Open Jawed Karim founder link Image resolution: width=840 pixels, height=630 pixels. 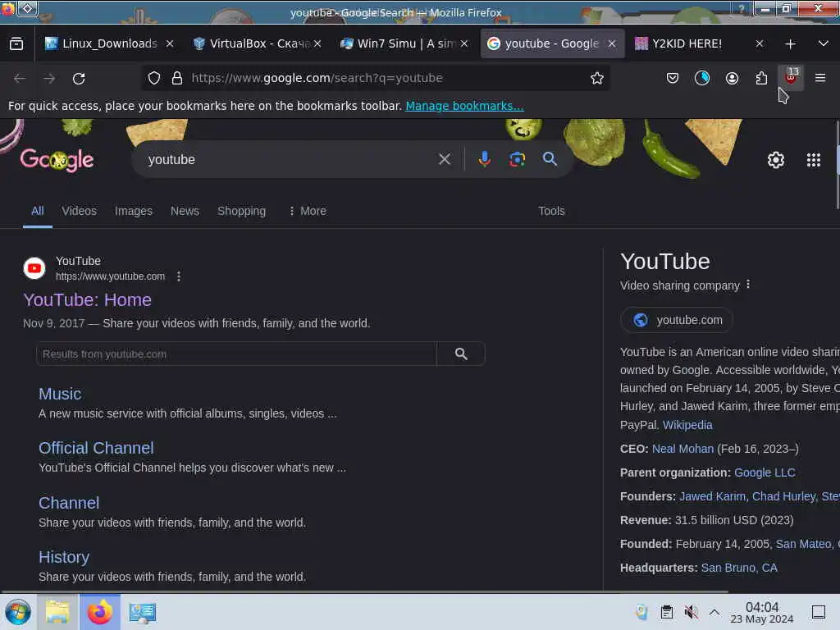coord(712,496)
